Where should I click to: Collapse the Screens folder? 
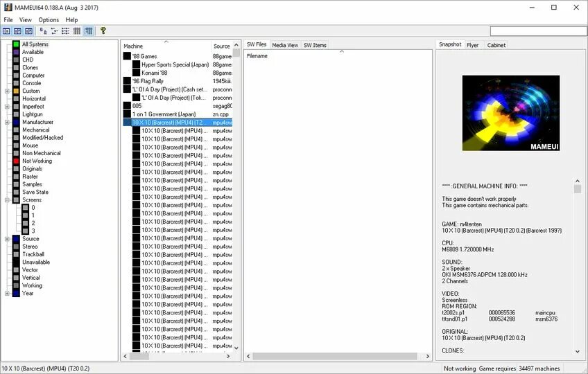[7, 200]
